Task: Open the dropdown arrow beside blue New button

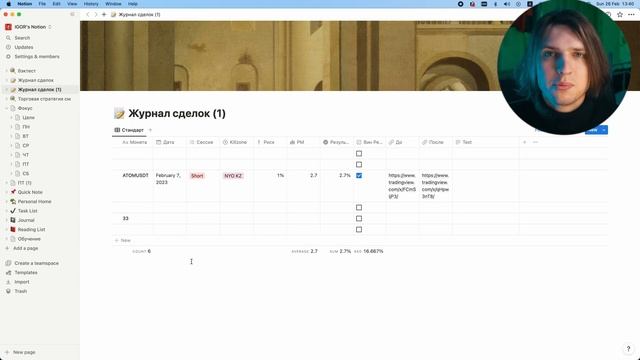Action: point(604,130)
